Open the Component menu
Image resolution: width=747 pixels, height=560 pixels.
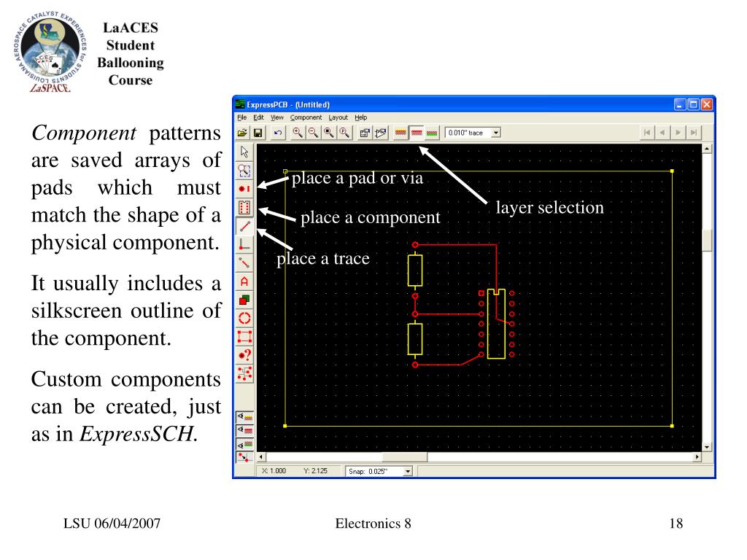coord(306,117)
